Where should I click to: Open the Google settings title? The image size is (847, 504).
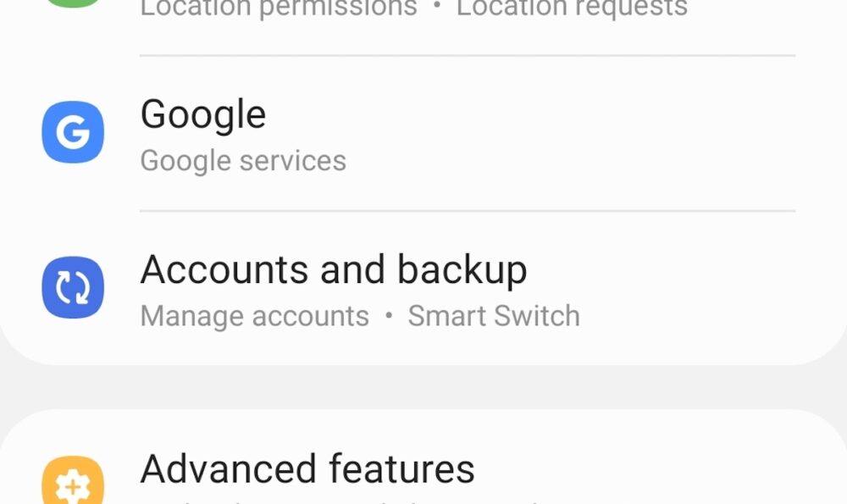point(203,114)
